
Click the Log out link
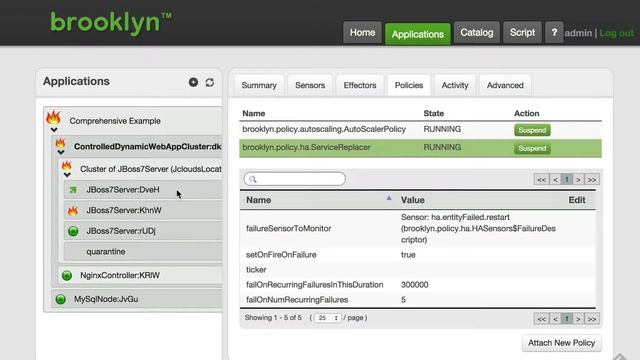point(616,33)
